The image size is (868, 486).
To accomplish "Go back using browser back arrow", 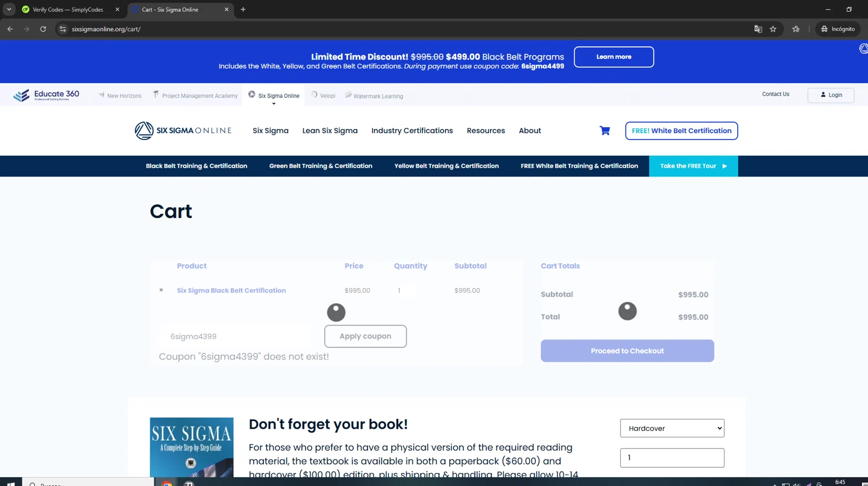I will [10, 29].
